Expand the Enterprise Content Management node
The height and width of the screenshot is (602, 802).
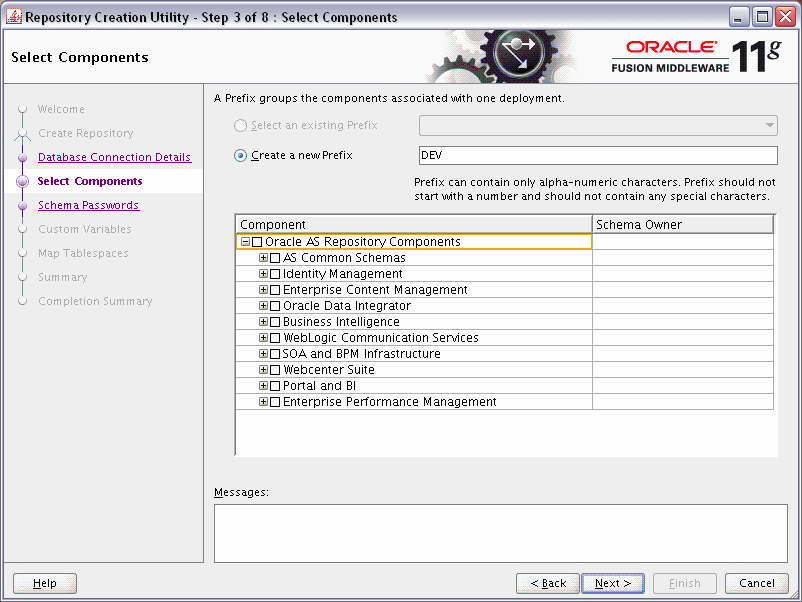(262, 289)
